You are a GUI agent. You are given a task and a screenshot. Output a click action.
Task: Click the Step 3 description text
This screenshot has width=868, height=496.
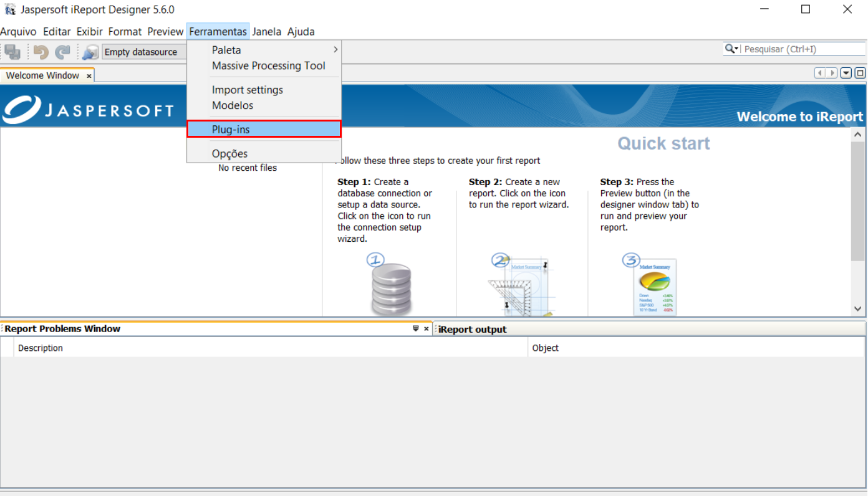(x=649, y=205)
